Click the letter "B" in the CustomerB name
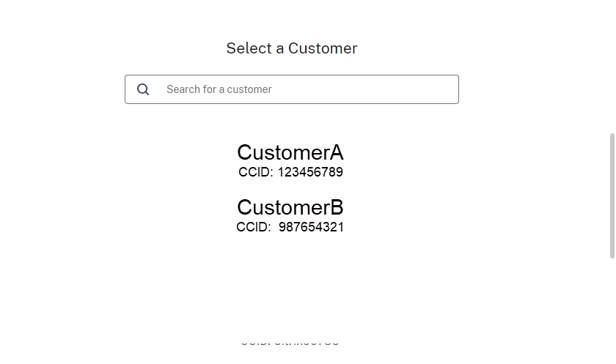 click(x=337, y=207)
